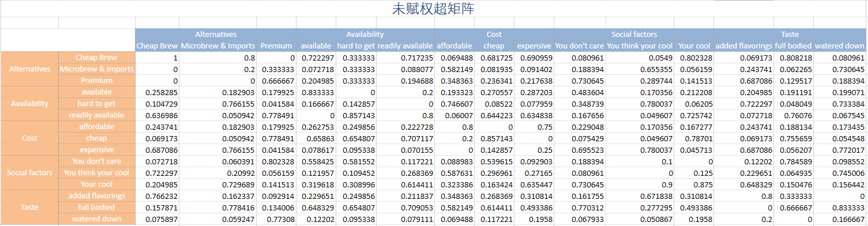Select cell 0.681725 in the Cheap Brew row
The image size is (868, 226).
494,58
